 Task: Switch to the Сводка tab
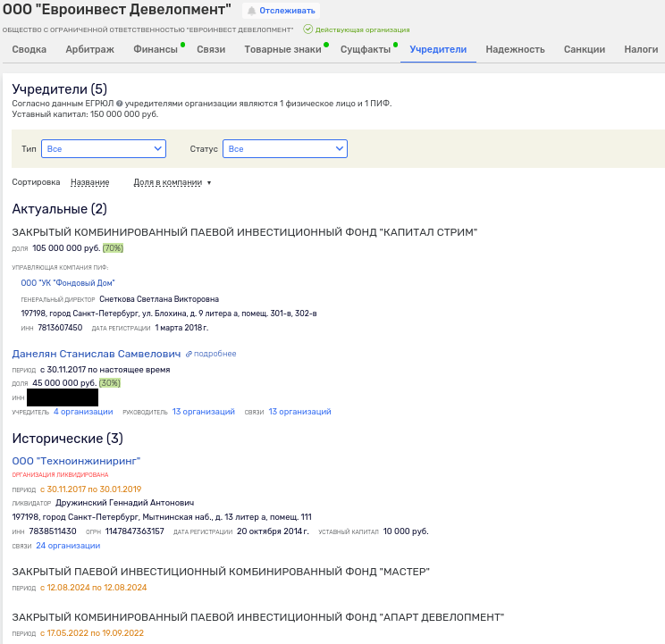point(29,49)
